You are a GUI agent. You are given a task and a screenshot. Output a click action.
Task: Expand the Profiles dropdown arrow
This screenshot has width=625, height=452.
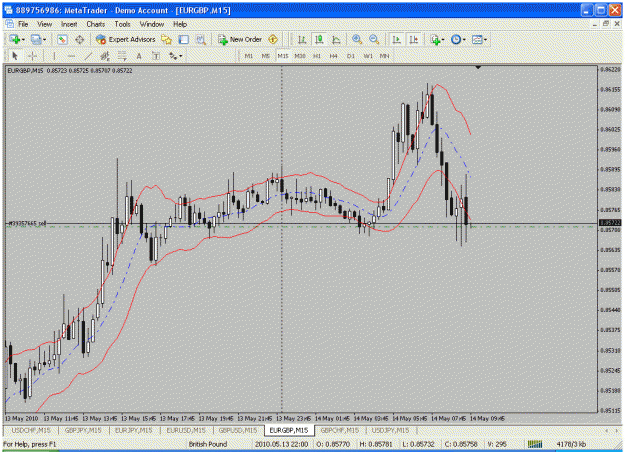point(44,40)
